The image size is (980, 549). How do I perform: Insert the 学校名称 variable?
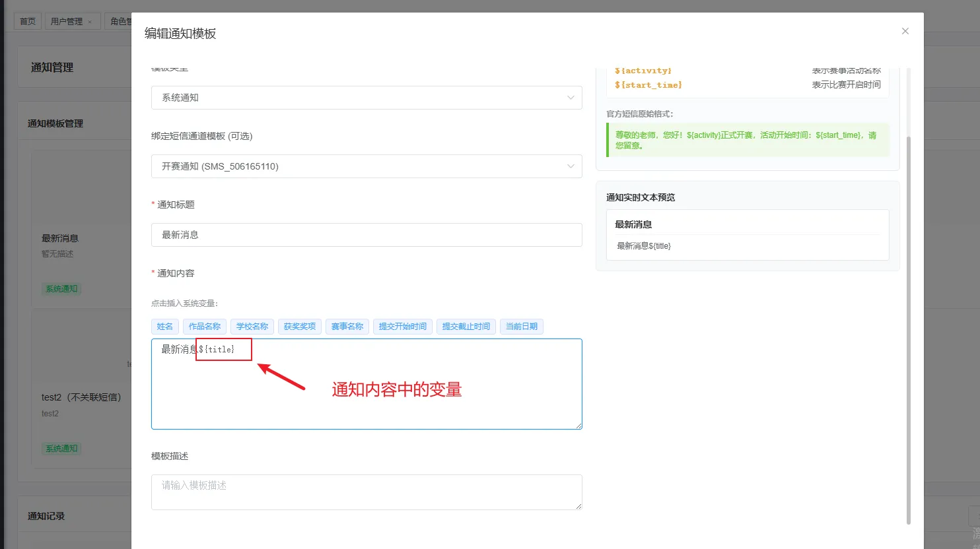pyautogui.click(x=252, y=327)
